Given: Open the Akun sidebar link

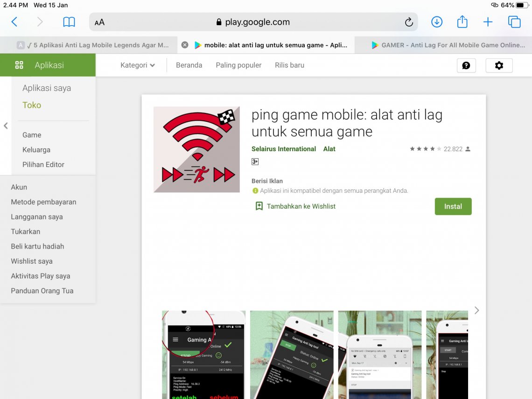Looking at the screenshot, I should click(x=19, y=187).
